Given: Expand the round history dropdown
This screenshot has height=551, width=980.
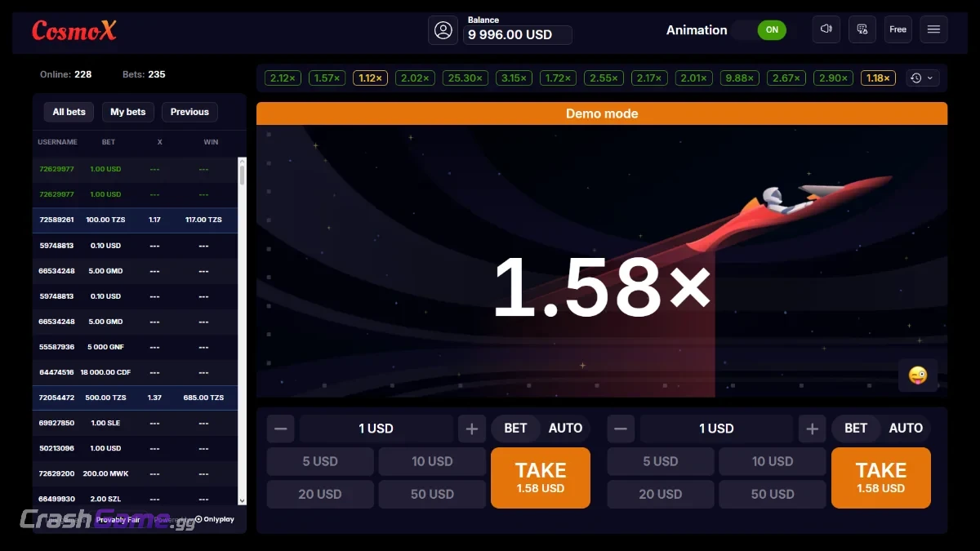Looking at the screenshot, I should tap(924, 78).
